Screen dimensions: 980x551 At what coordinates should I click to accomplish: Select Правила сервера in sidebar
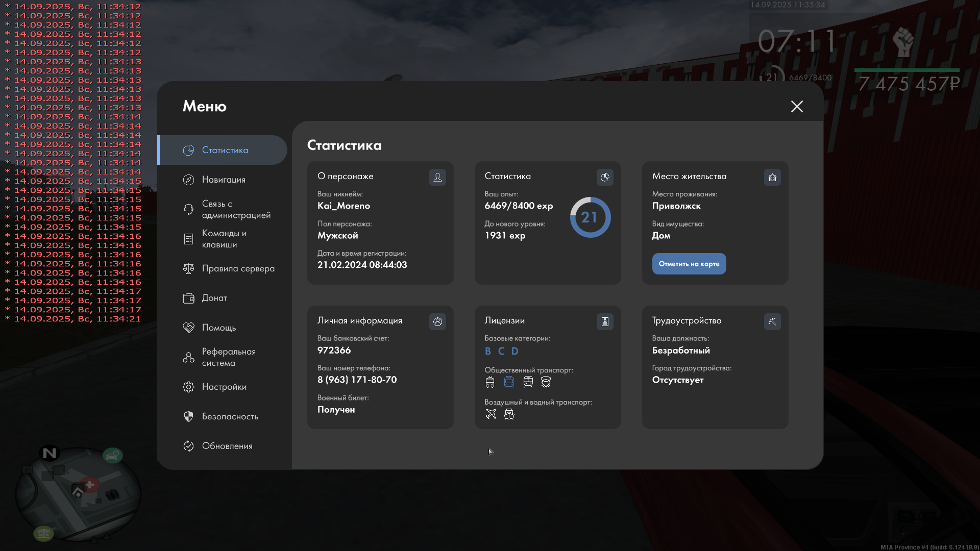pyautogui.click(x=238, y=268)
